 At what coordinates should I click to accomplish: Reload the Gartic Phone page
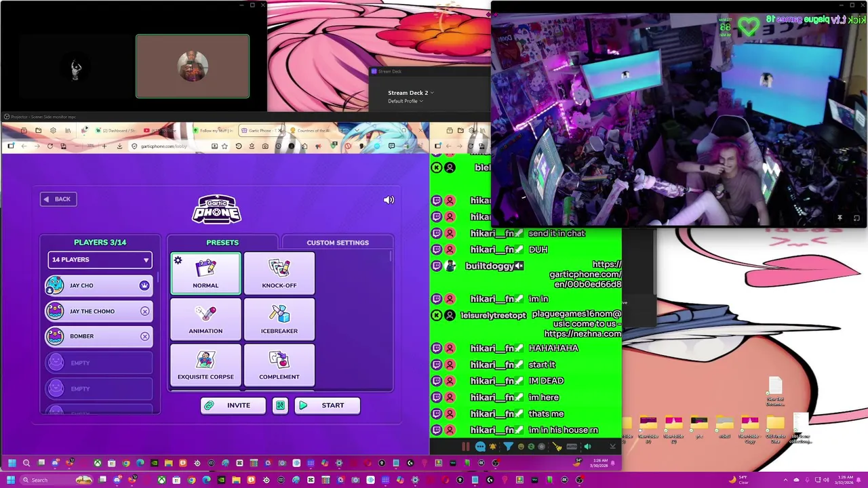tap(50, 146)
